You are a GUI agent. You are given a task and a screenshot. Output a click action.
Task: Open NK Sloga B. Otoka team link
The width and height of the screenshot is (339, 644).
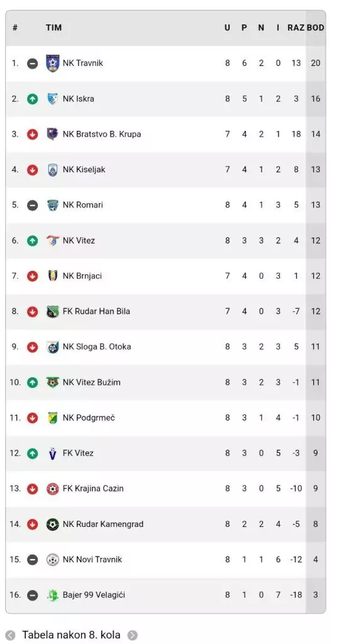(97, 347)
